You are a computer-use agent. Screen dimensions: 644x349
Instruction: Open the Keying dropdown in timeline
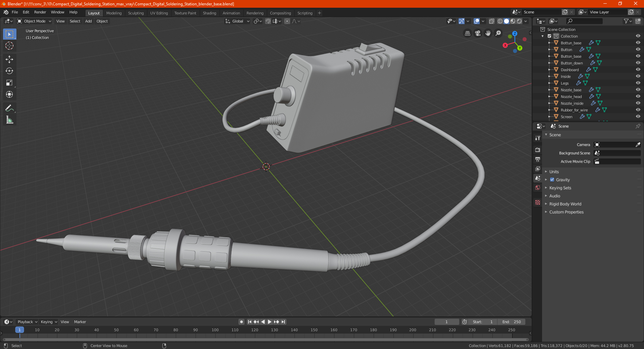click(x=49, y=322)
